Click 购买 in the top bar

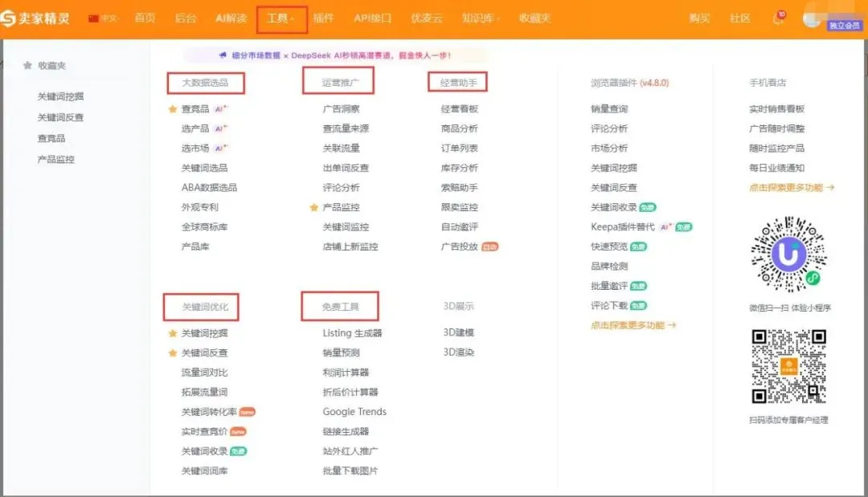coord(699,18)
